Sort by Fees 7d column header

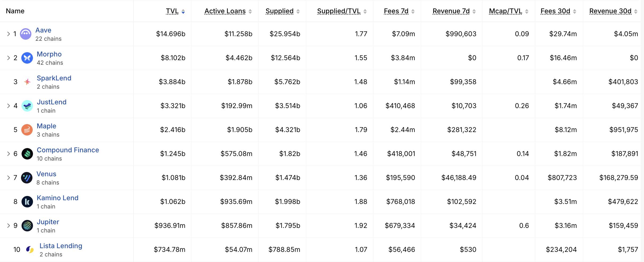(x=399, y=11)
